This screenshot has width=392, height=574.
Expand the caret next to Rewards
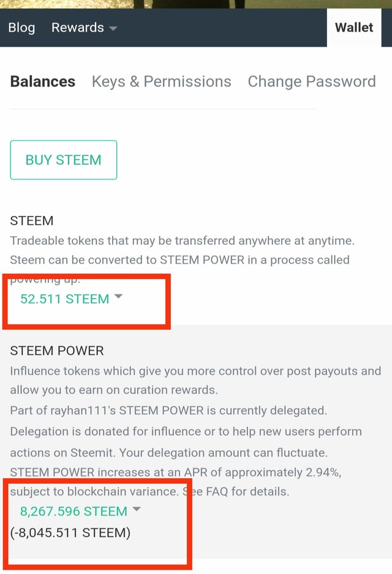point(113,29)
